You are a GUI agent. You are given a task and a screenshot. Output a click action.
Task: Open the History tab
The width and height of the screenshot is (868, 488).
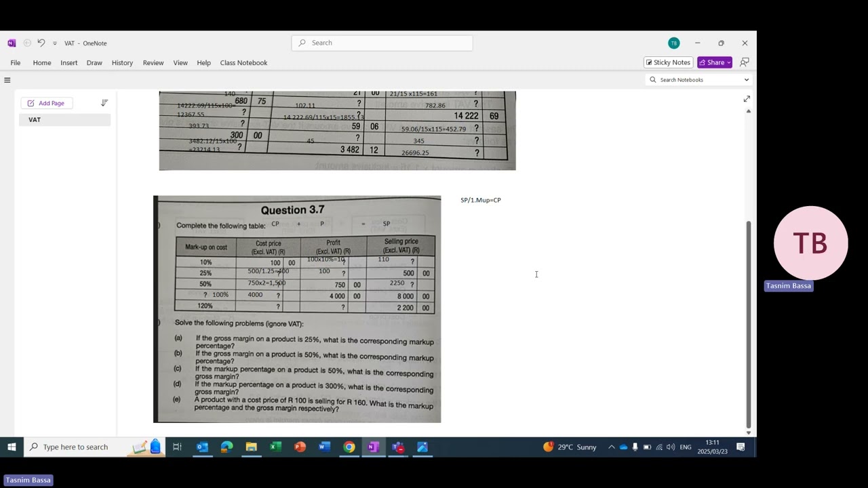tap(122, 62)
